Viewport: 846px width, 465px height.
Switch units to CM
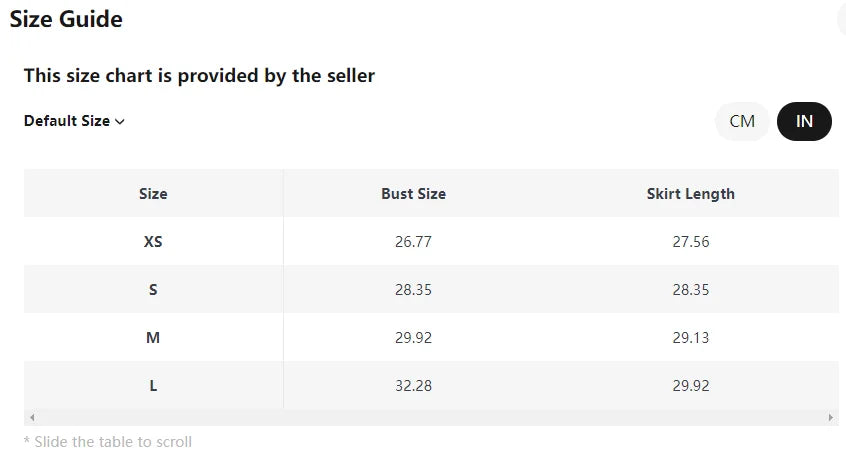tap(742, 121)
